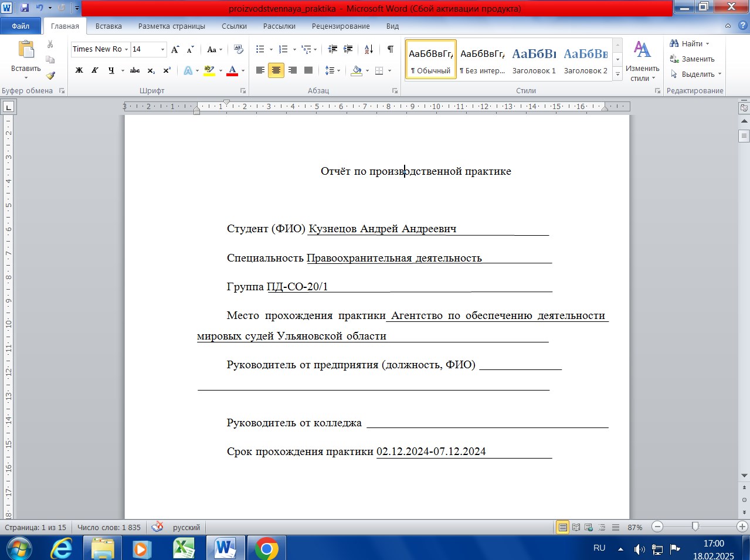
Task: Open the font name dropdown
Action: coord(126,49)
